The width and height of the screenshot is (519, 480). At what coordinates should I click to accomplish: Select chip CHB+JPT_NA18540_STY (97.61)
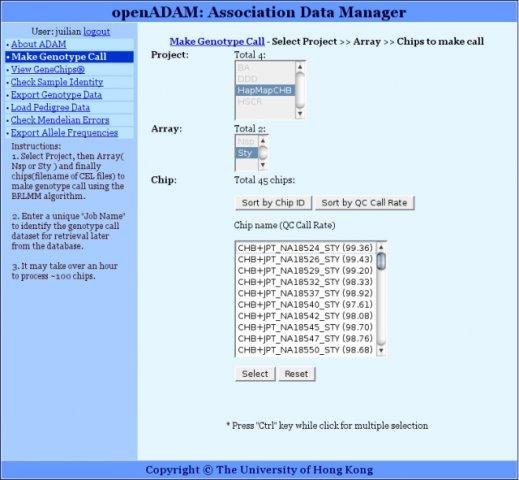[x=305, y=305]
